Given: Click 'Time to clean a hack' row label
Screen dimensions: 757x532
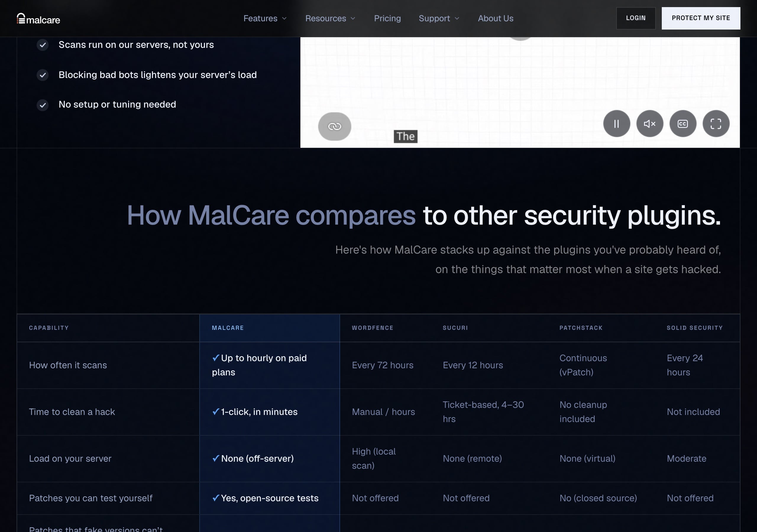Looking at the screenshot, I should coord(72,412).
